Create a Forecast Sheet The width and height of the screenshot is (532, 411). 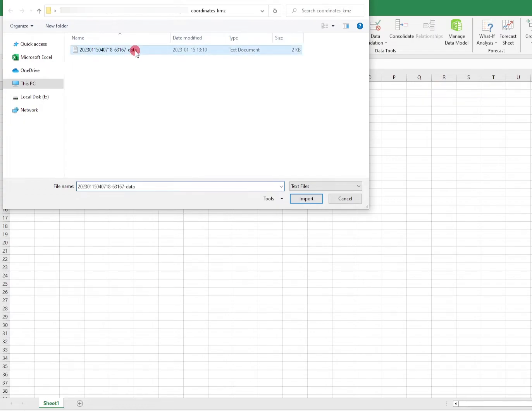[508, 33]
